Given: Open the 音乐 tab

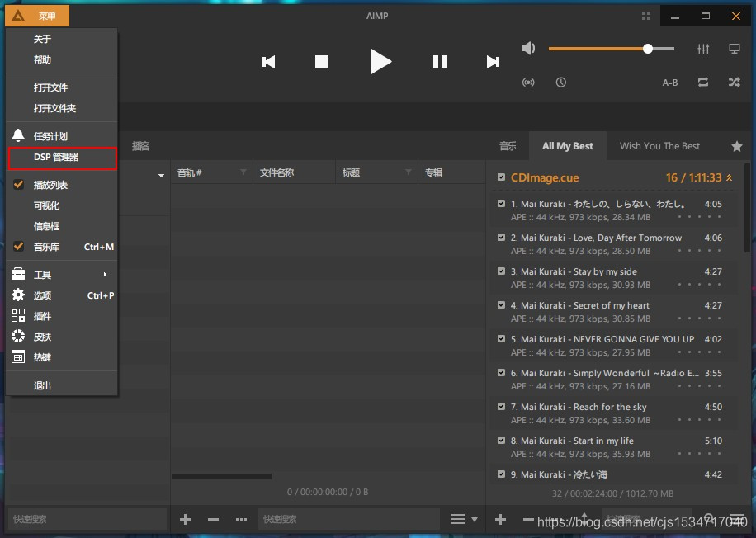Looking at the screenshot, I should click(508, 146).
